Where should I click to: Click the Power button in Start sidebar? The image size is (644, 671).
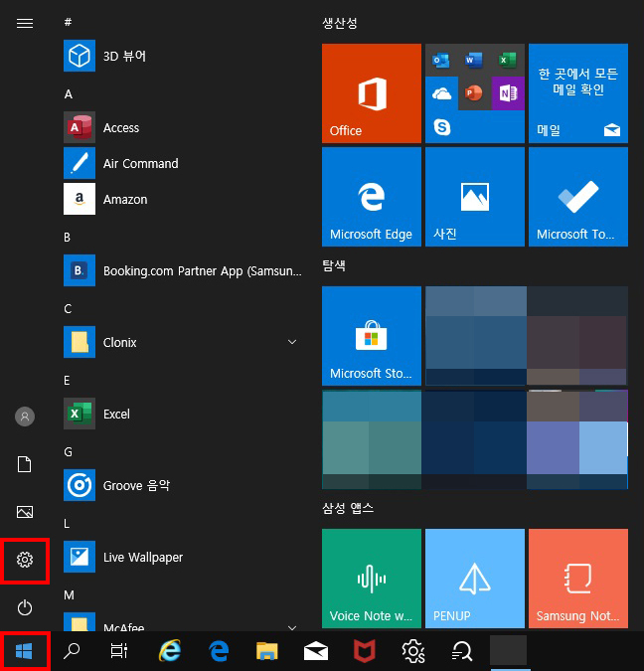pos(25,607)
